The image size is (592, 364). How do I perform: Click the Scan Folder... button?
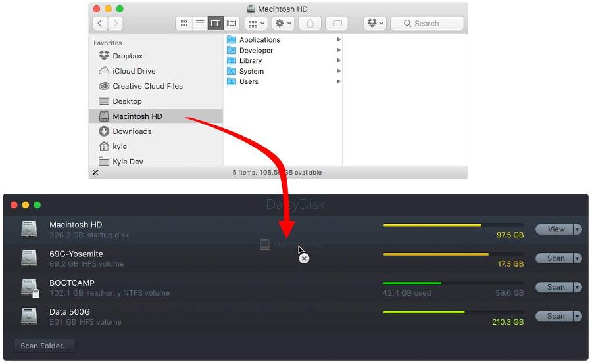[x=45, y=346]
